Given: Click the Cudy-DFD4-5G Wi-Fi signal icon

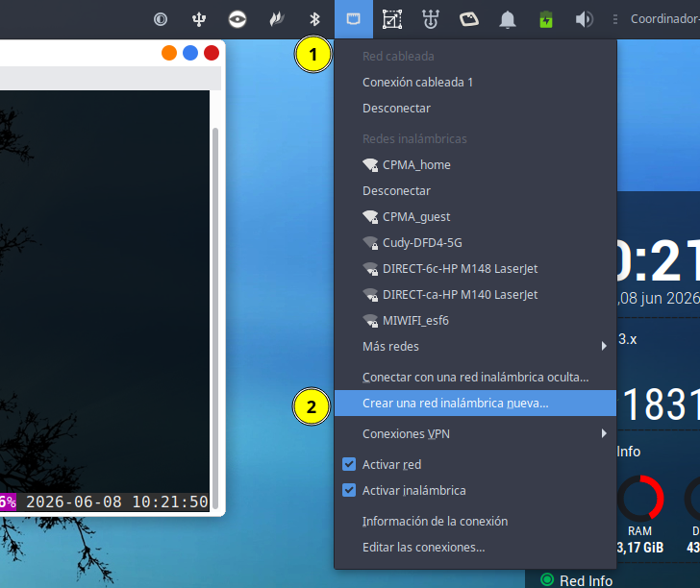Looking at the screenshot, I should pos(370,243).
